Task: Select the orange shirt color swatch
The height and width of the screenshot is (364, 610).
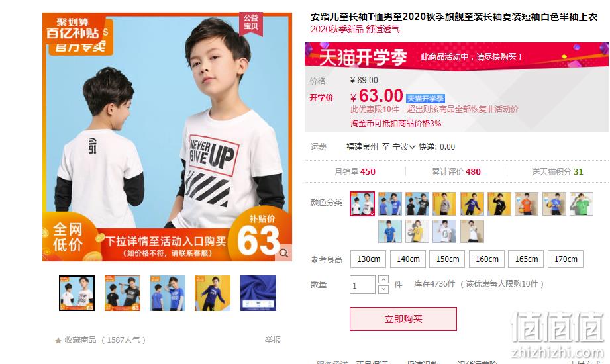Action: click(527, 204)
